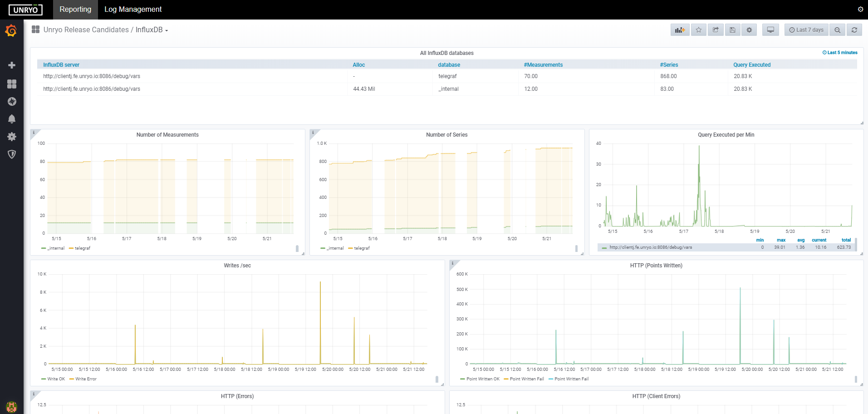Toggle _internal series in Number of Series
868x414 pixels.
[x=335, y=248]
